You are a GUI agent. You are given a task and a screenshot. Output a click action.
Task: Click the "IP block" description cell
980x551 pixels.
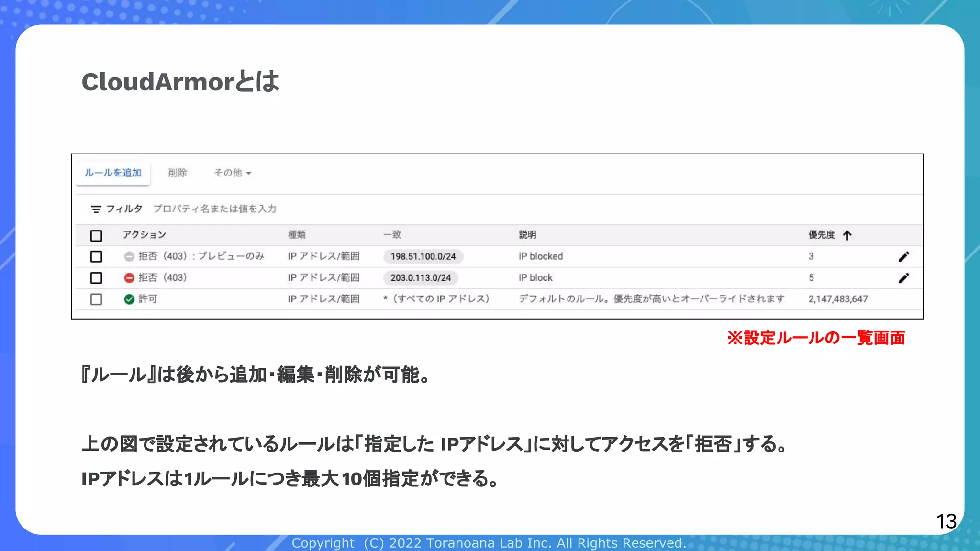click(535, 278)
